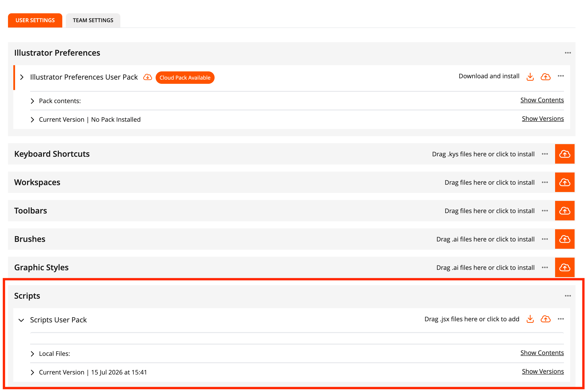This screenshot has width=587, height=392.
Task: Expand Current Version No Pack Installed row
Action: click(x=32, y=120)
